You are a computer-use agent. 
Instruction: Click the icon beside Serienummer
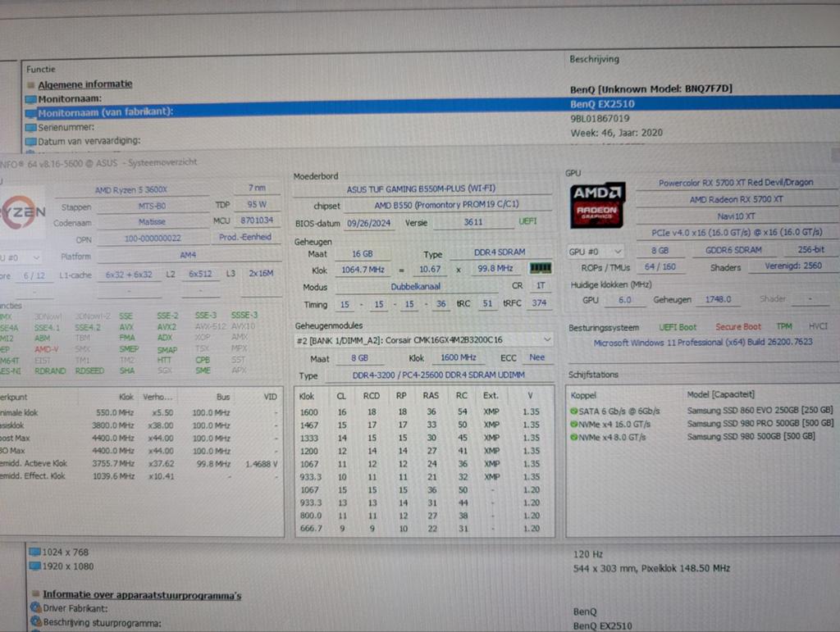pos(30,127)
